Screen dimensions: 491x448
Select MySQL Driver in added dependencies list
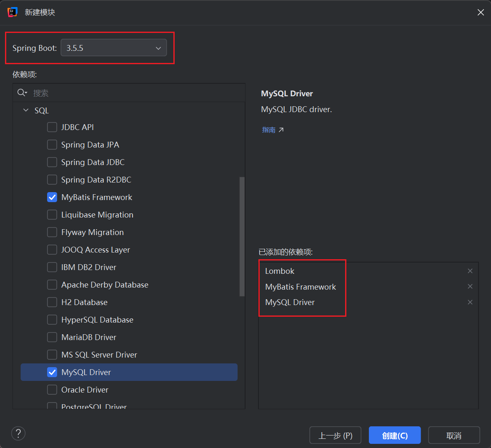click(290, 303)
